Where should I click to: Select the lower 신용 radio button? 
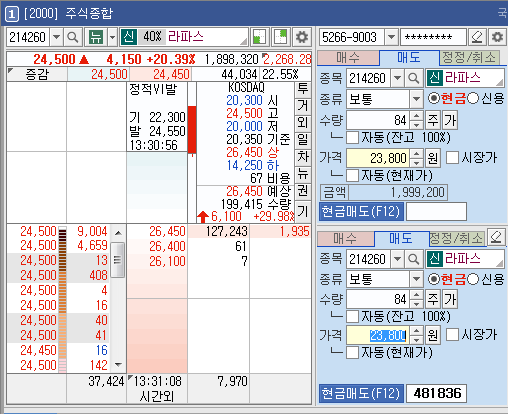(x=473, y=279)
